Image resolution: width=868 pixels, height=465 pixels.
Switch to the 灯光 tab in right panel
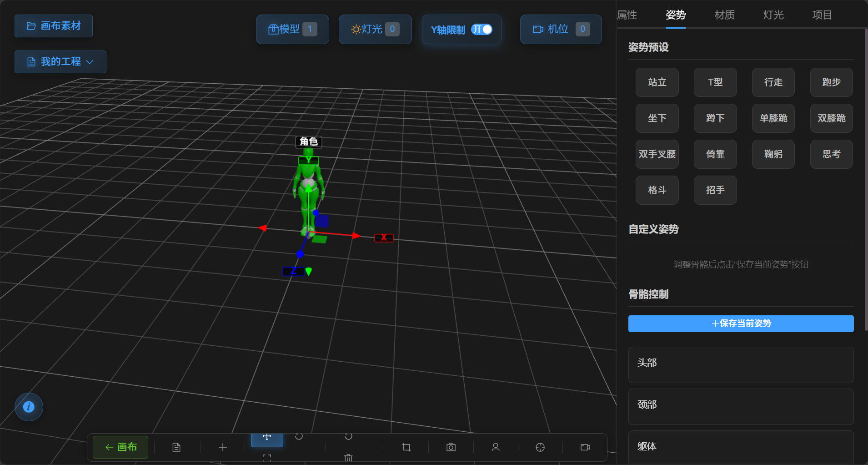pos(773,15)
